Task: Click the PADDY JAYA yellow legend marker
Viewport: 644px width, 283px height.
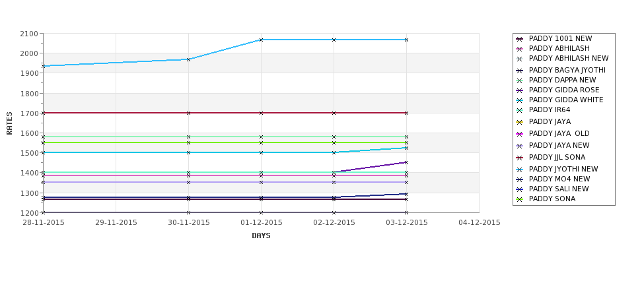Action: (519, 122)
